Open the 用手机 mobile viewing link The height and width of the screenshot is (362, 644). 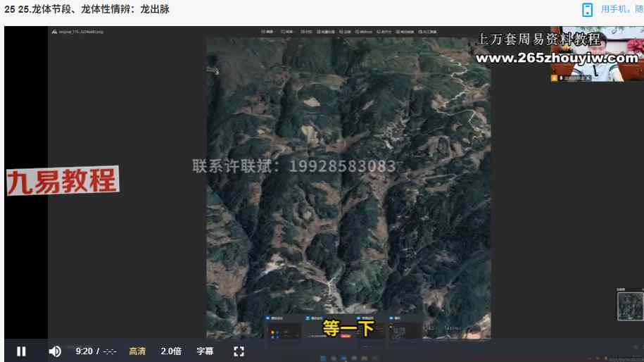pos(621,10)
